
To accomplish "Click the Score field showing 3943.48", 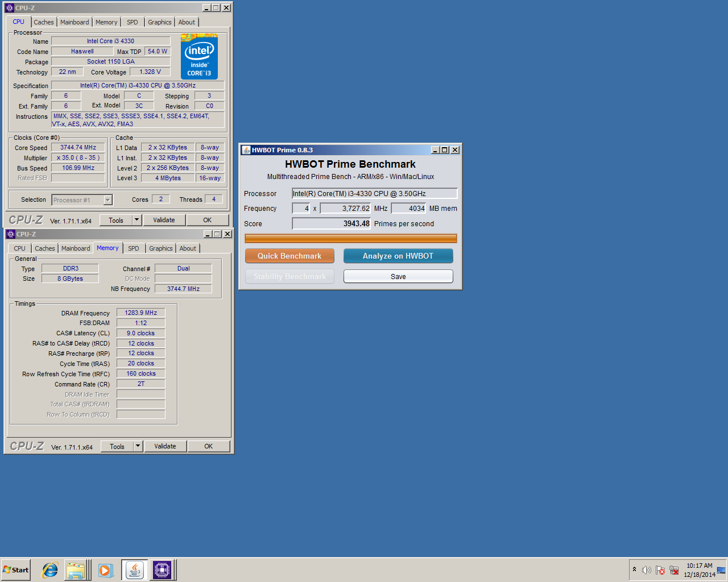I will [x=331, y=223].
